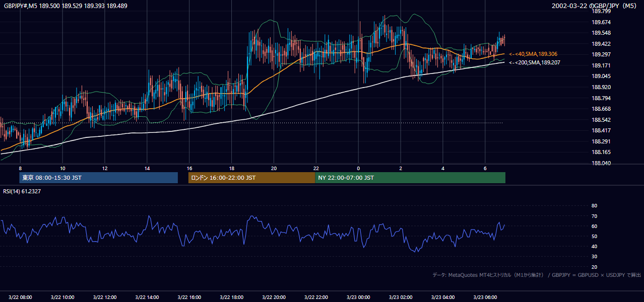Click the 3/22 18:00 time axis label

(232, 297)
